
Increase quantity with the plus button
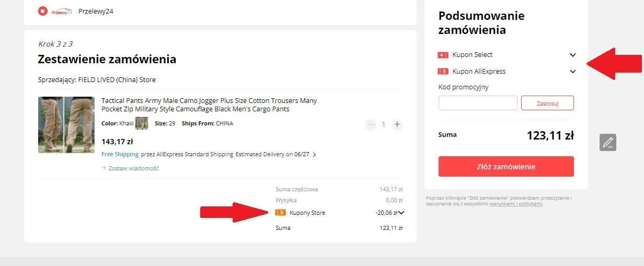(397, 124)
